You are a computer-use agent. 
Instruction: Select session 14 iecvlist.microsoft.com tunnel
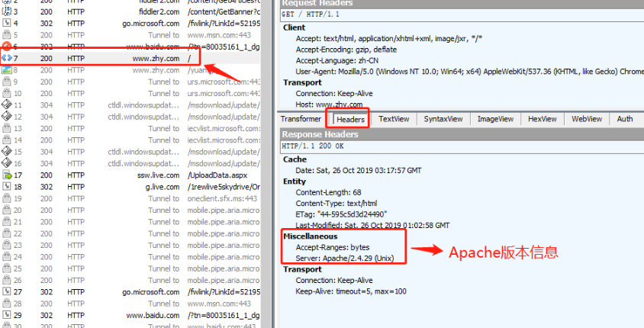tap(130, 140)
